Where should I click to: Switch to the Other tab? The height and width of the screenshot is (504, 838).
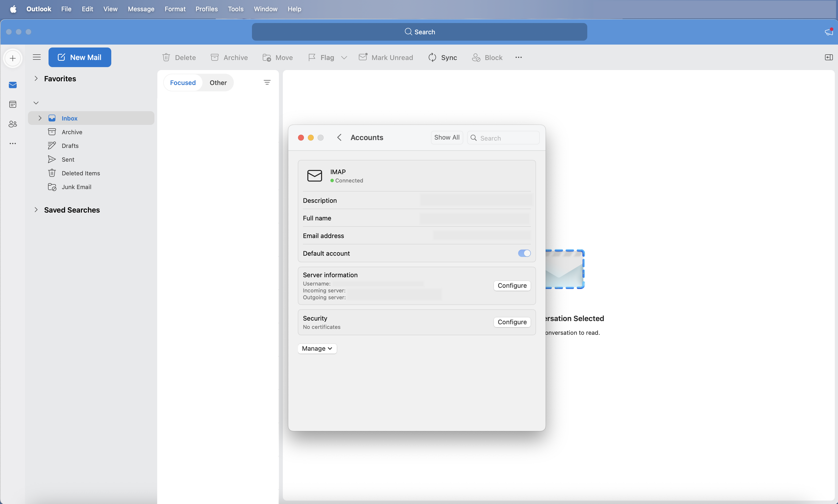click(218, 83)
